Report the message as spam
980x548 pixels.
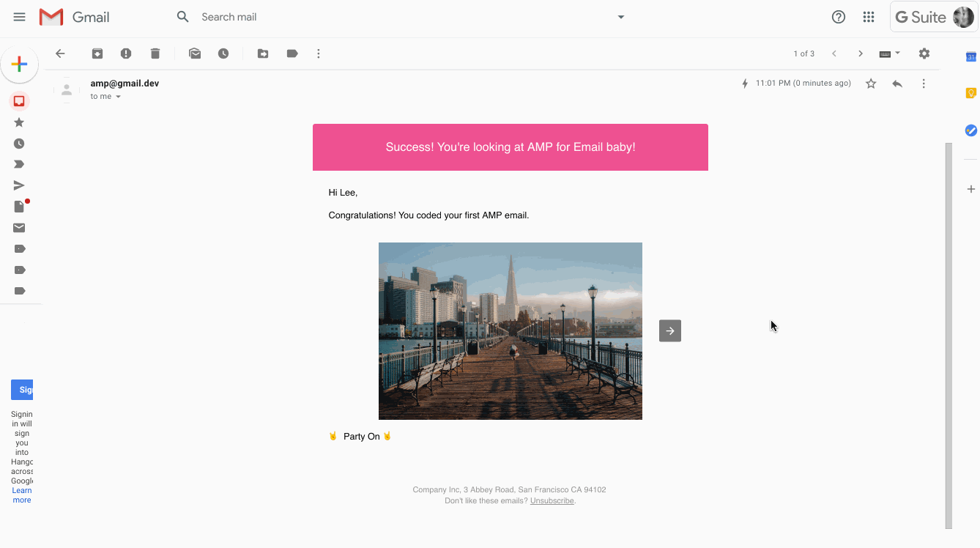click(126, 53)
